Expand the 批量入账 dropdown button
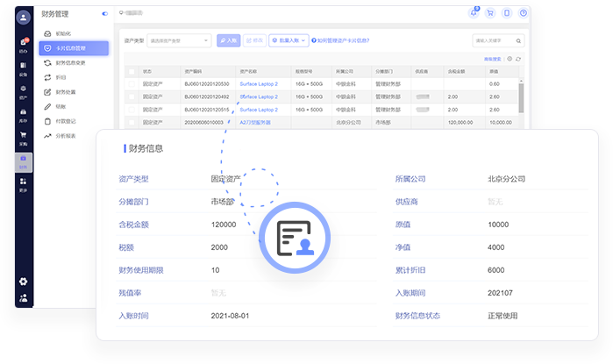Viewport: 613px width, 364px height. click(x=289, y=40)
